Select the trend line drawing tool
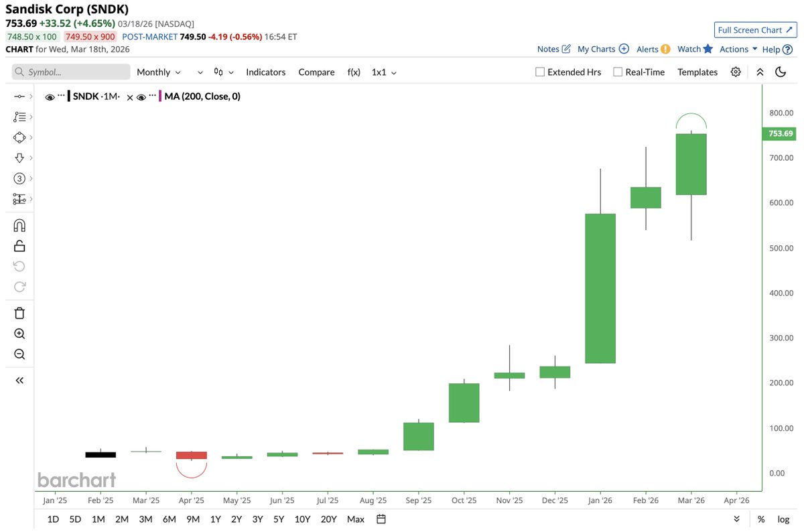Screen dimensions: 804x532 19,96
